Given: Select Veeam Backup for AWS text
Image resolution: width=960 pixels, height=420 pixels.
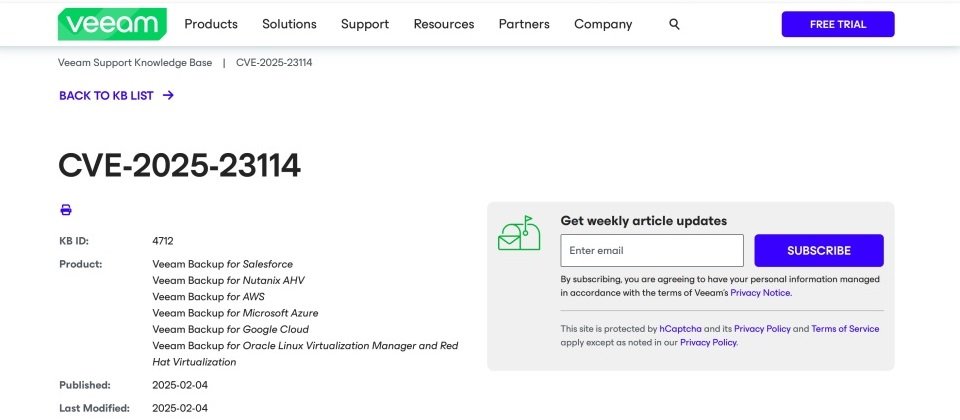Looking at the screenshot, I should click(x=208, y=296).
